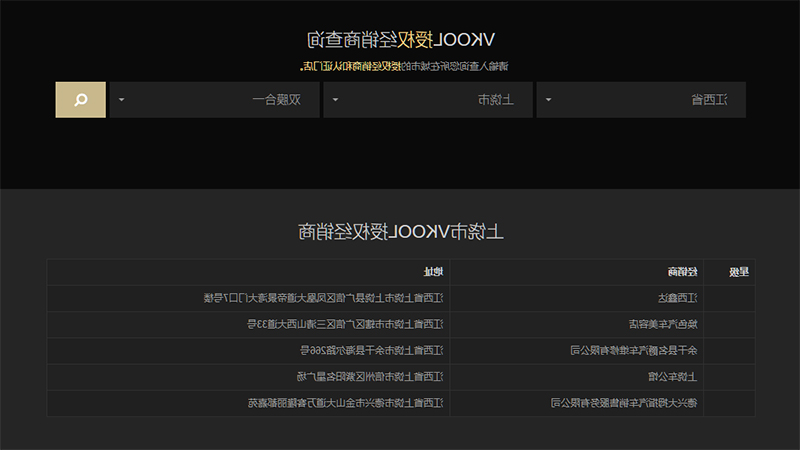Image resolution: width=800 pixels, height=450 pixels.
Task: Click the heading 上饶市VKOOL授权经销商
Action: pos(401,232)
